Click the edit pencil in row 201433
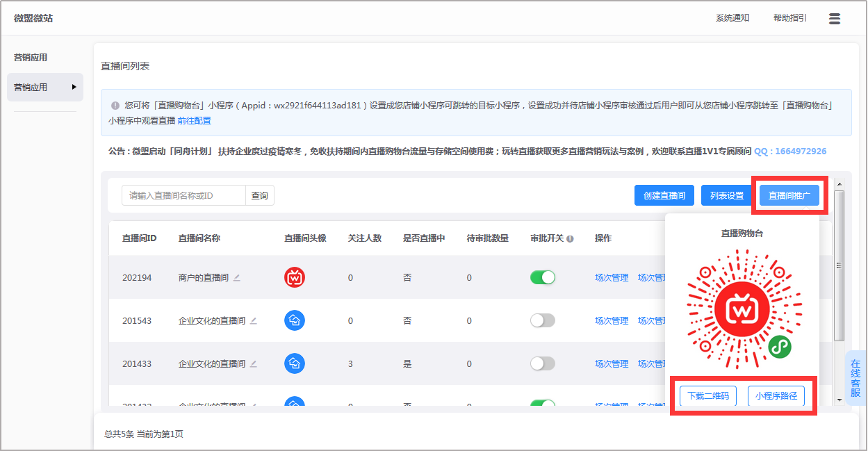The image size is (868, 451). click(x=254, y=364)
